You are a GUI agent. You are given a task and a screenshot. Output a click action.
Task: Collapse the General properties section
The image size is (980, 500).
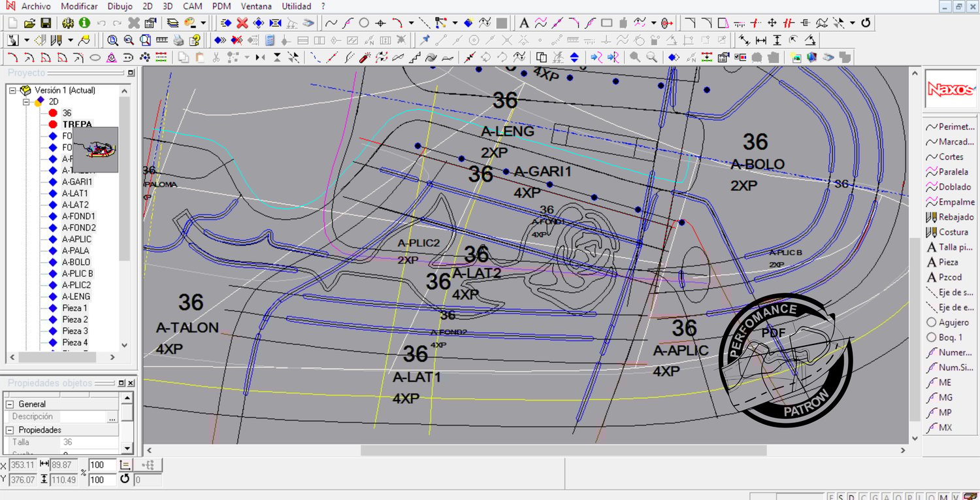(10, 404)
